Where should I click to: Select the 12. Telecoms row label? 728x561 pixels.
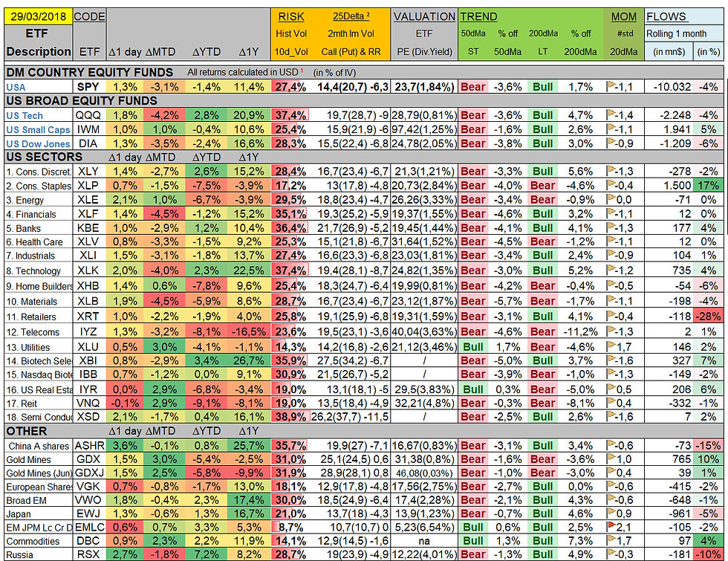[33, 332]
